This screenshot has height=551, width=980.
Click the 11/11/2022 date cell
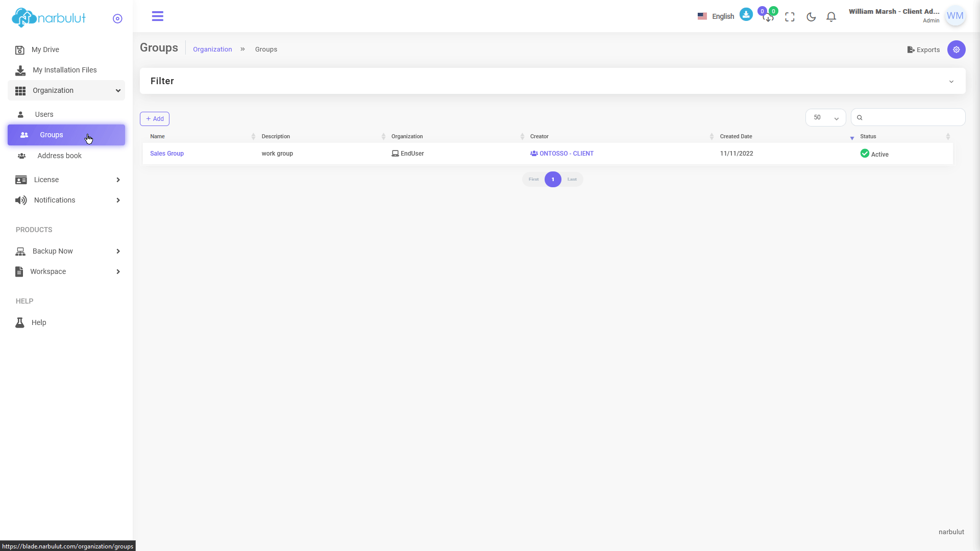pyautogui.click(x=737, y=154)
